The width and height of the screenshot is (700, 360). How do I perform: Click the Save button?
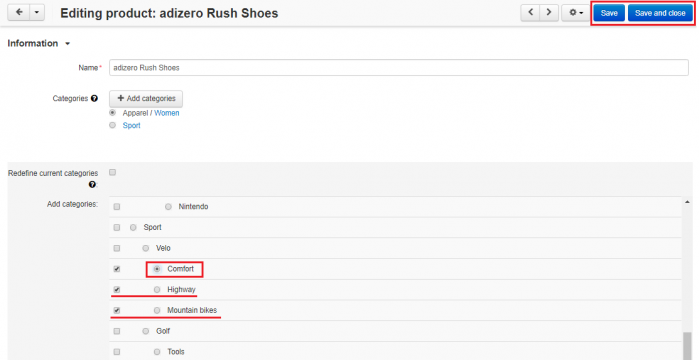pos(609,13)
